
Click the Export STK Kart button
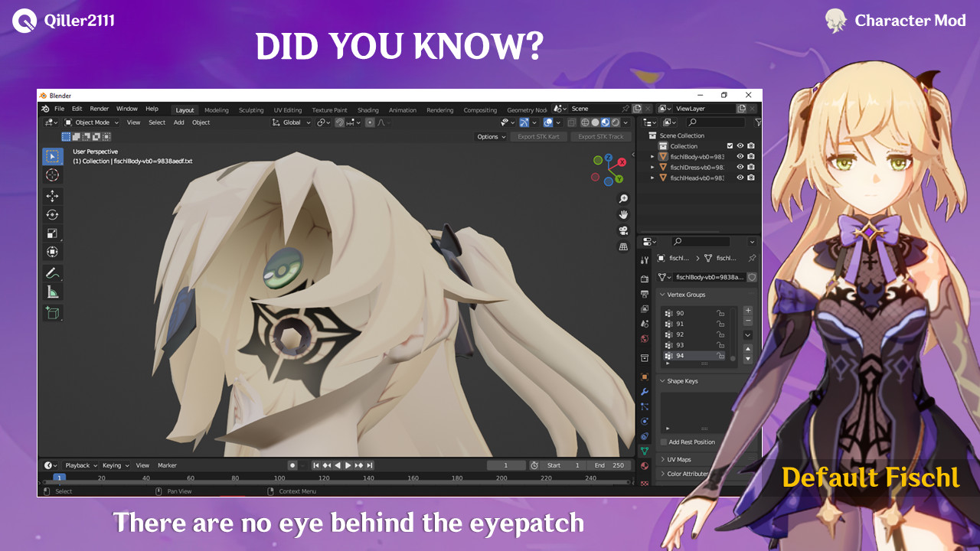click(x=538, y=137)
